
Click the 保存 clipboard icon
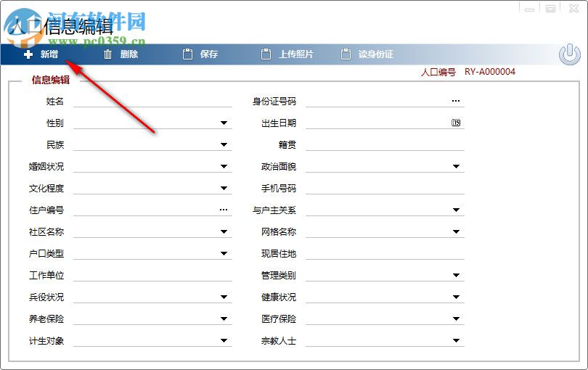click(x=187, y=54)
